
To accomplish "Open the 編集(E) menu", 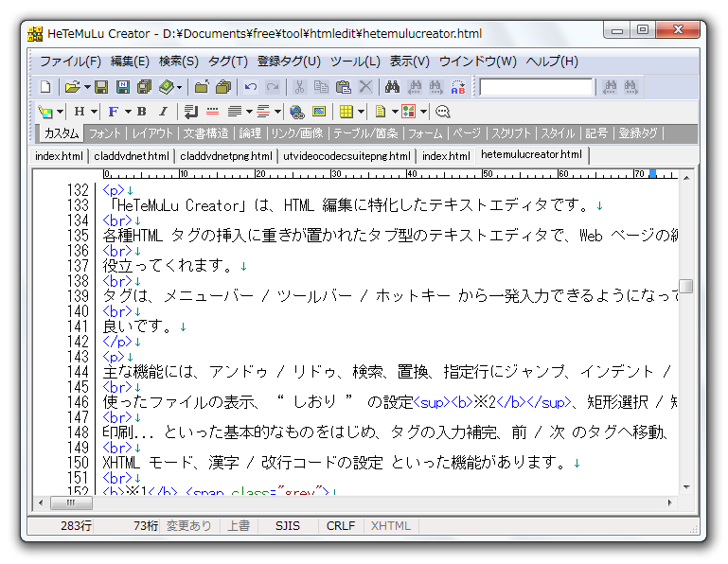I will 130,62.
